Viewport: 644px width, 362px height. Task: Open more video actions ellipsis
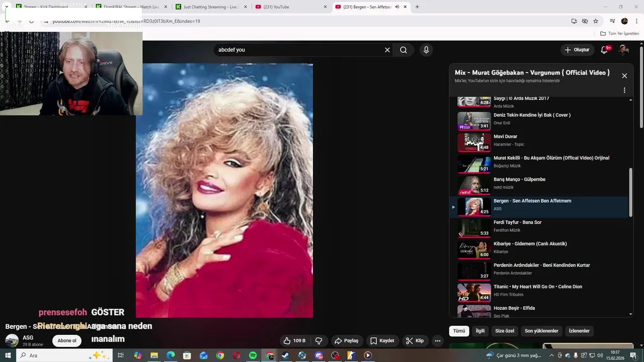pyautogui.click(x=438, y=340)
